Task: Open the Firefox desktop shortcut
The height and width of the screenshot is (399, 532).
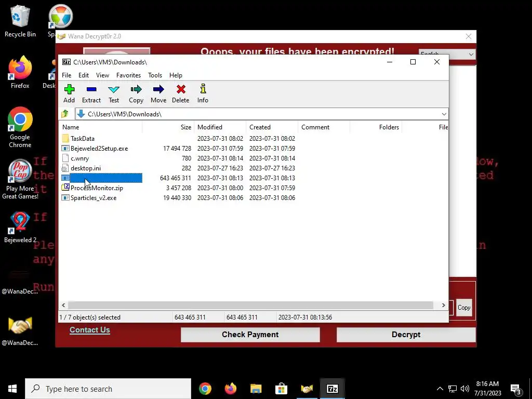Action: [20, 72]
